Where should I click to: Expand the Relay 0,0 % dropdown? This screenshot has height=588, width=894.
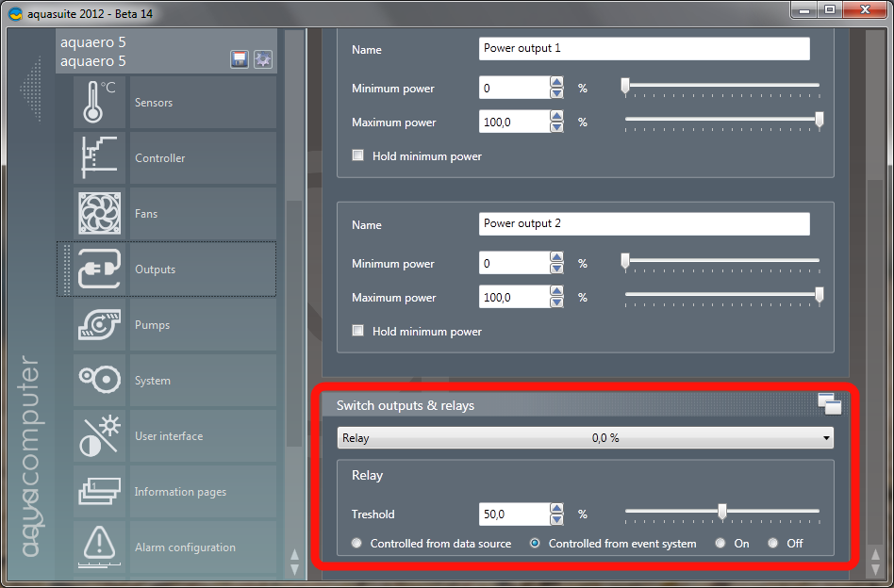(x=585, y=438)
